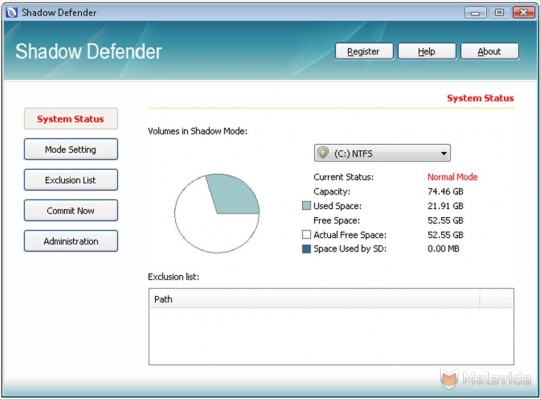Switch to System Status section
The height and width of the screenshot is (400, 541).
pyautogui.click(x=71, y=119)
